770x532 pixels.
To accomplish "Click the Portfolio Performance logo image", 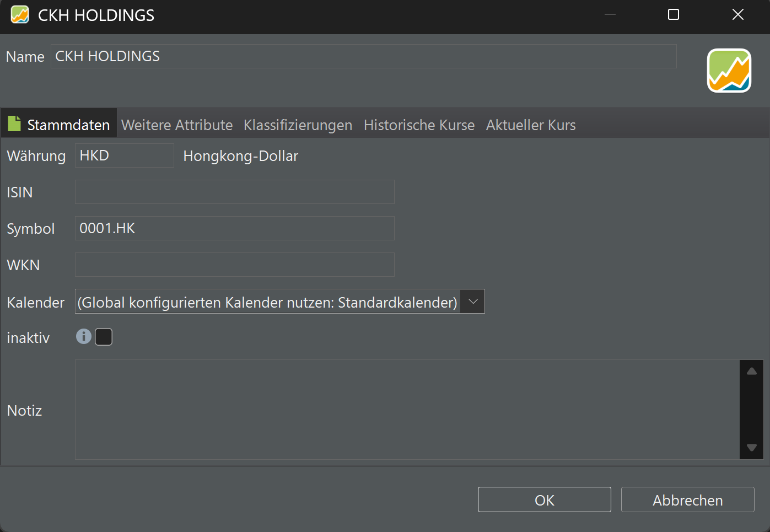I will pos(729,71).
